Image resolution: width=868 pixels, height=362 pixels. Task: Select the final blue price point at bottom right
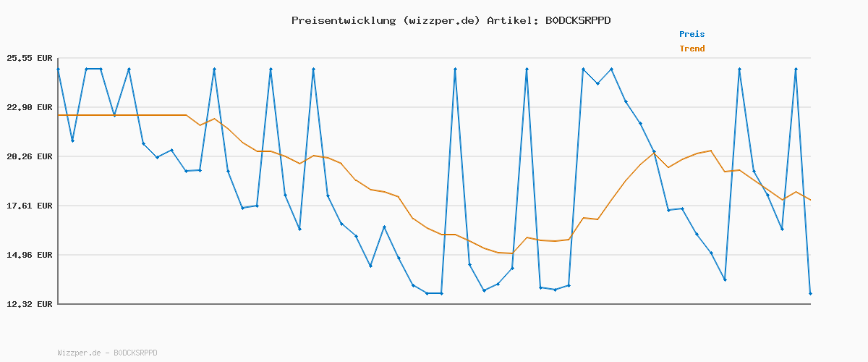[x=810, y=293]
